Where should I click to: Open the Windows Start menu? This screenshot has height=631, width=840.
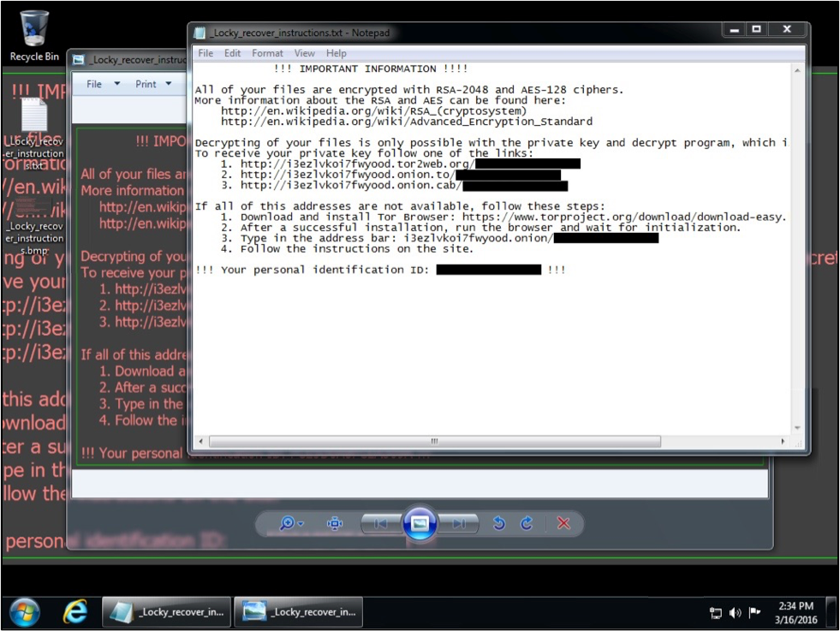24,612
